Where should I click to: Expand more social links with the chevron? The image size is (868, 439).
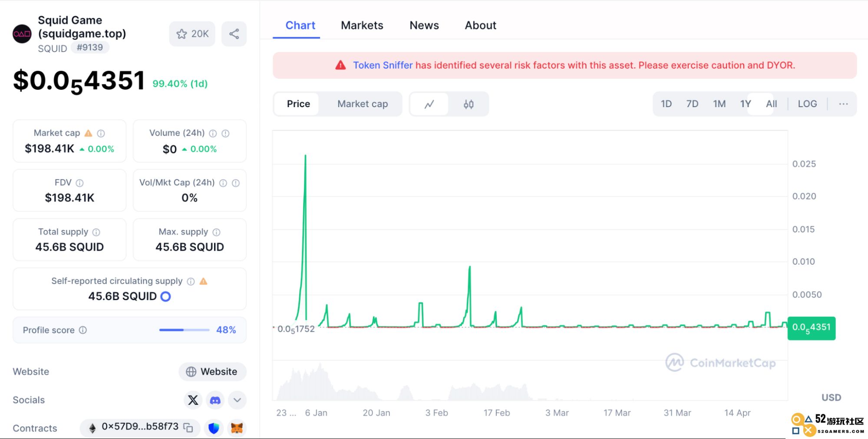(x=237, y=400)
